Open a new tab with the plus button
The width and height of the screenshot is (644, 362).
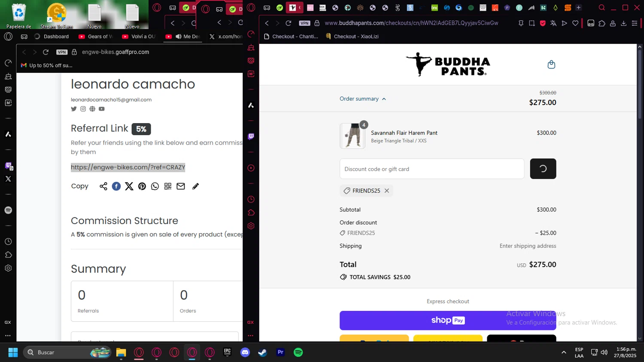[578, 8]
